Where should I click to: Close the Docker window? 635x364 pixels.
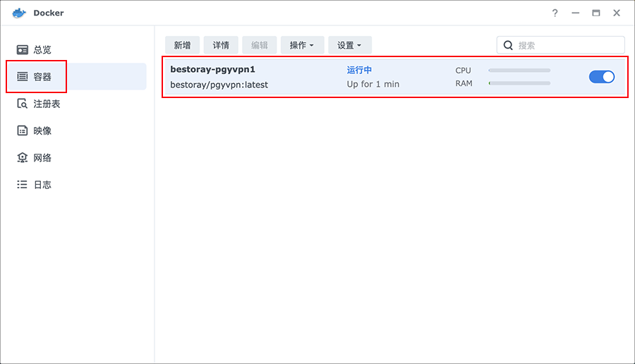pos(617,13)
